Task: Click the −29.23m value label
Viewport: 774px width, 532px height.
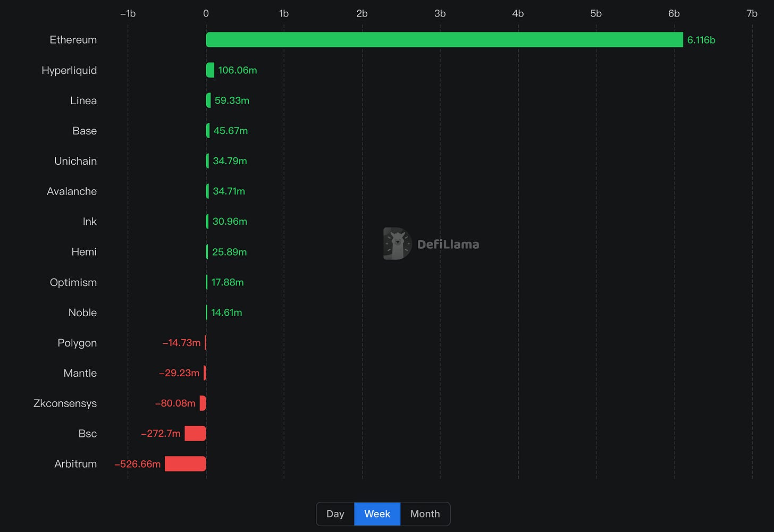Action: click(179, 373)
